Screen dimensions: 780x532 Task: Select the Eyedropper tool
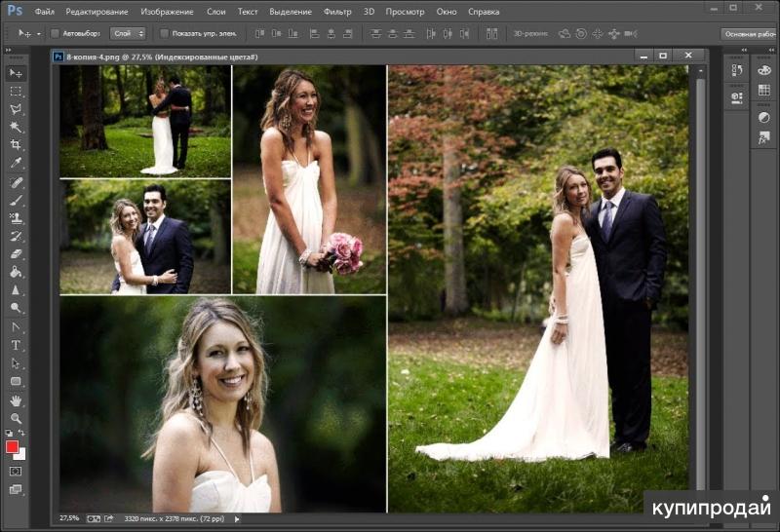[16, 163]
